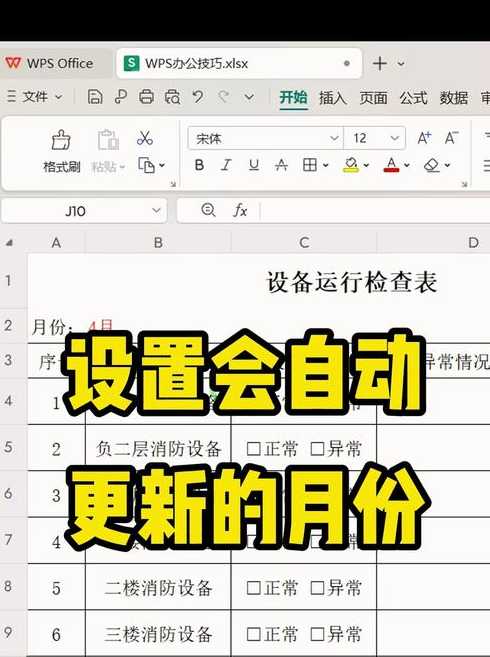The height and width of the screenshot is (657, 490).
Task: Click the borders grid icon
Action: coord(310,165)
